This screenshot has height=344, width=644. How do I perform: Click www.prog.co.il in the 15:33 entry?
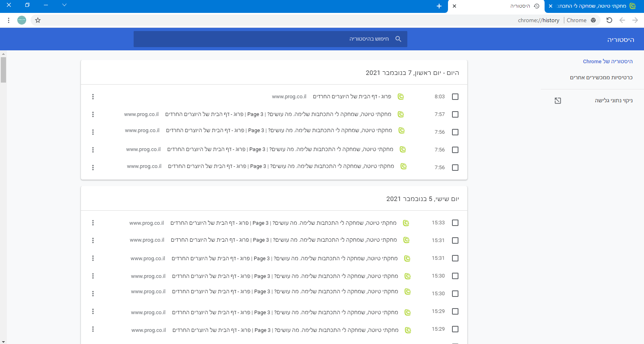click(x=147, y=223)
